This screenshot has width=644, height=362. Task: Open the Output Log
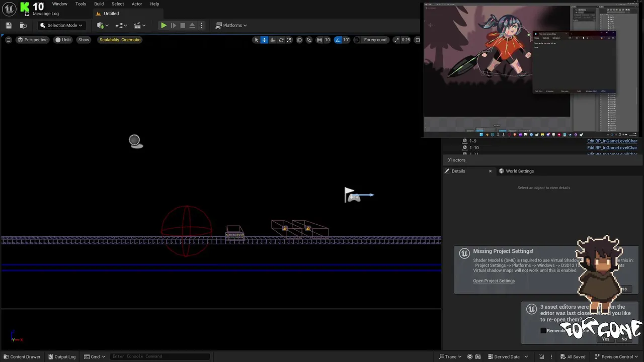point(61,356)
